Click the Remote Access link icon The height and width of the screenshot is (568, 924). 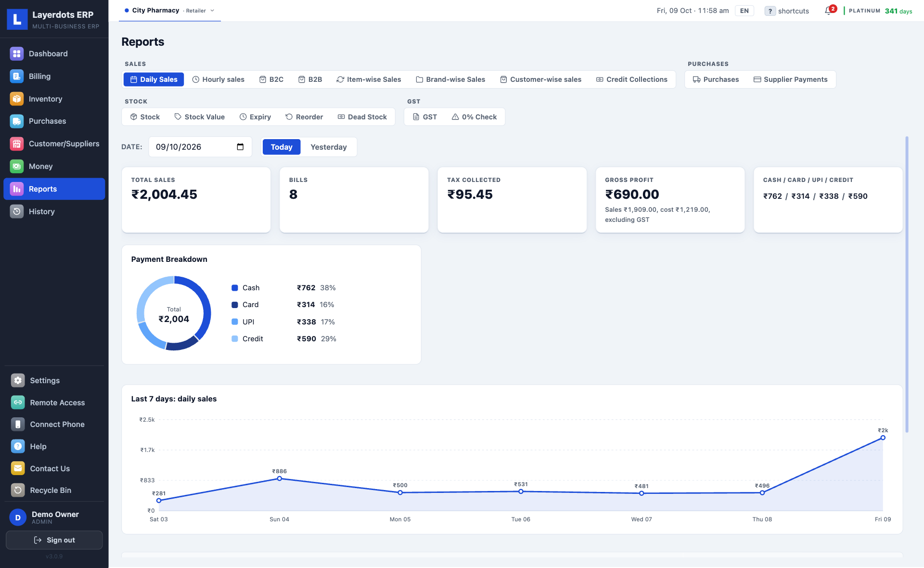coord(18,402)
